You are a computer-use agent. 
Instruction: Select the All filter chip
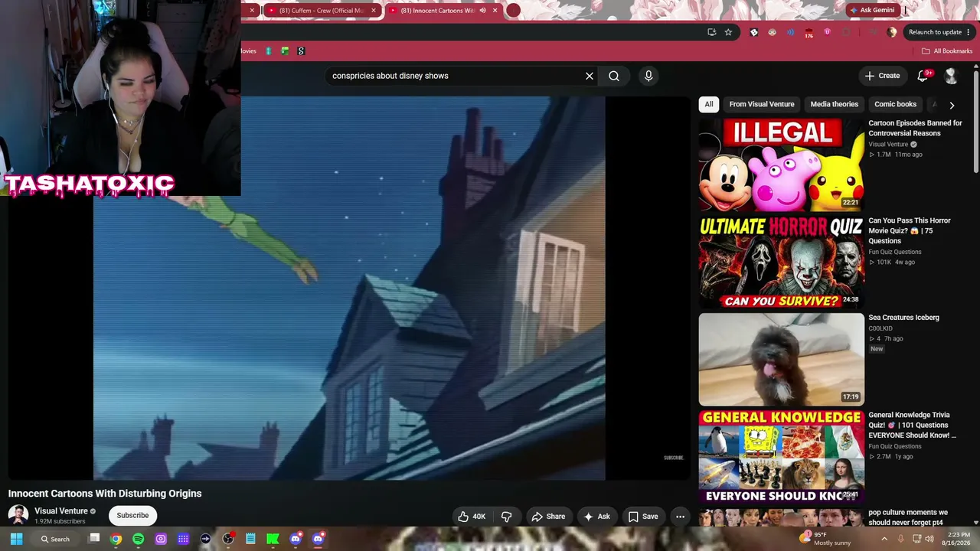709,104
